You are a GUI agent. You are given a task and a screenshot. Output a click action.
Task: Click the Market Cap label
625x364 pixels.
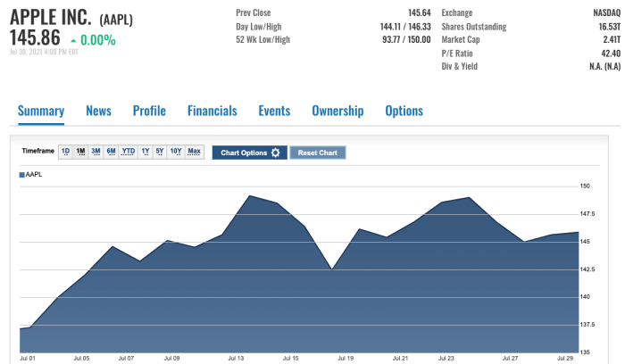(x=461, y=39)
